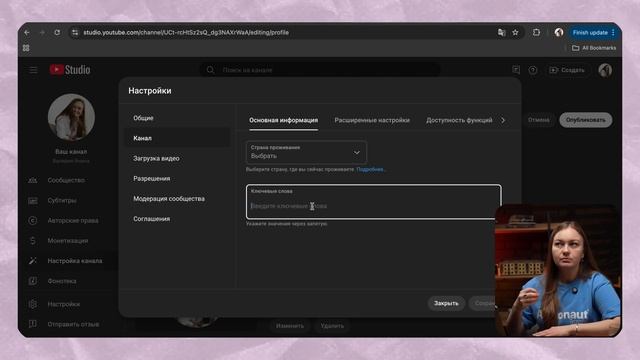Viewport: 640px width, 360px height.
Task: Click the Подробнее link
Action: click(x=371, y=169)
